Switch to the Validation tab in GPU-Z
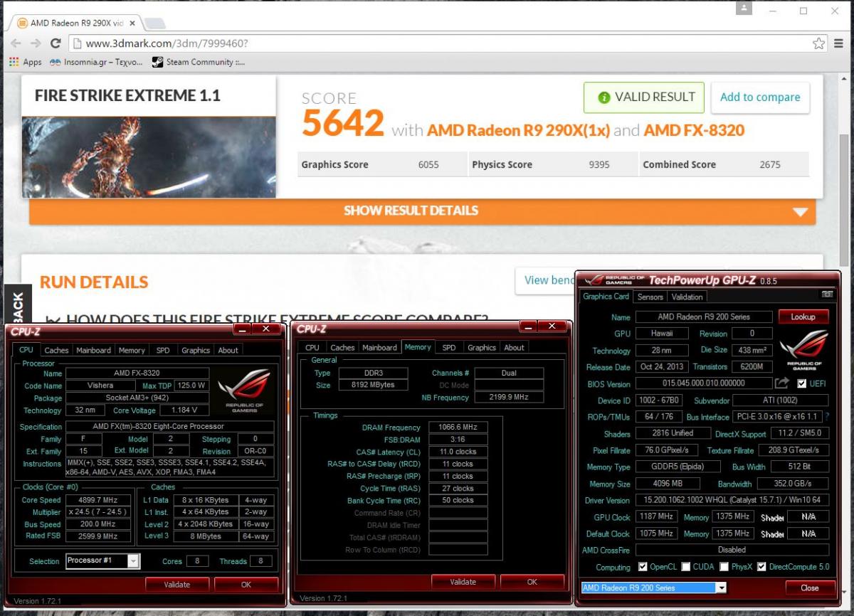The width and height of the screenshot is (854, 616). 687,297
